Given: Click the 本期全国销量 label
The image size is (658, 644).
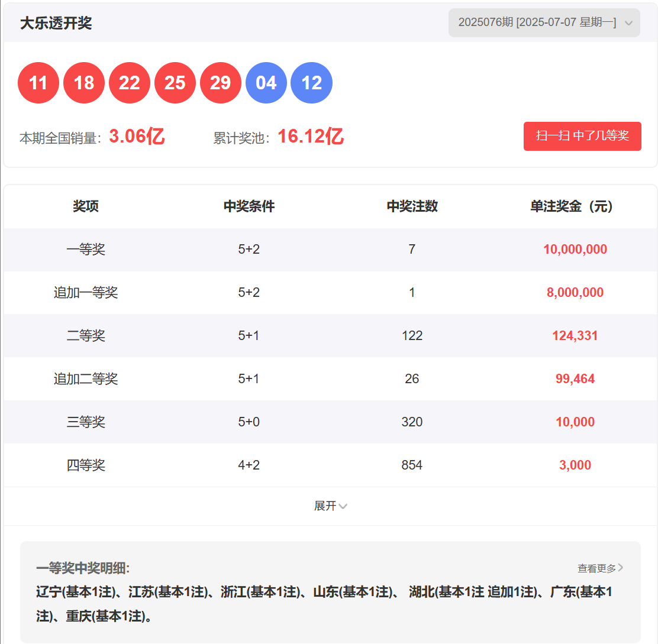Looking at the screenshot, I should (x=60, y=138).
